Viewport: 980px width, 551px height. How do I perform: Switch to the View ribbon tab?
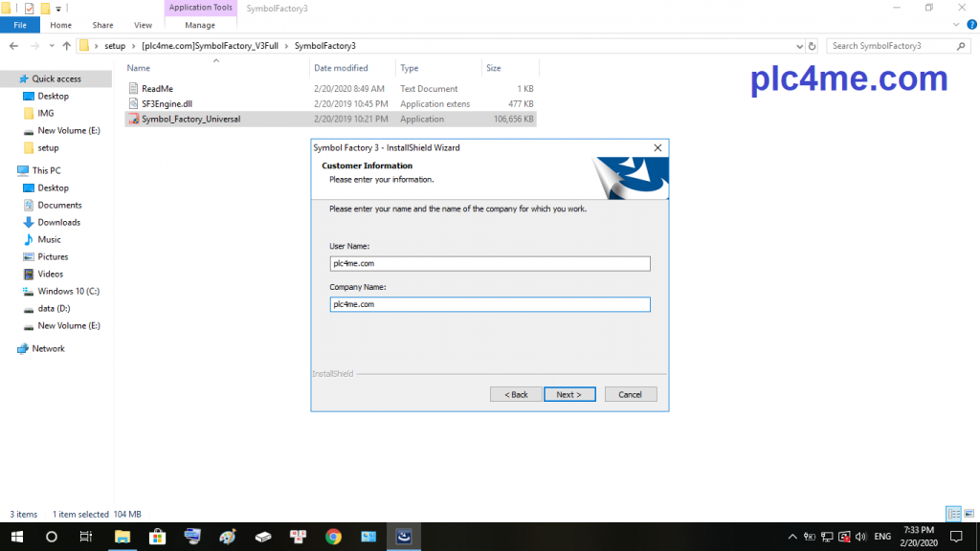point(143,25)
